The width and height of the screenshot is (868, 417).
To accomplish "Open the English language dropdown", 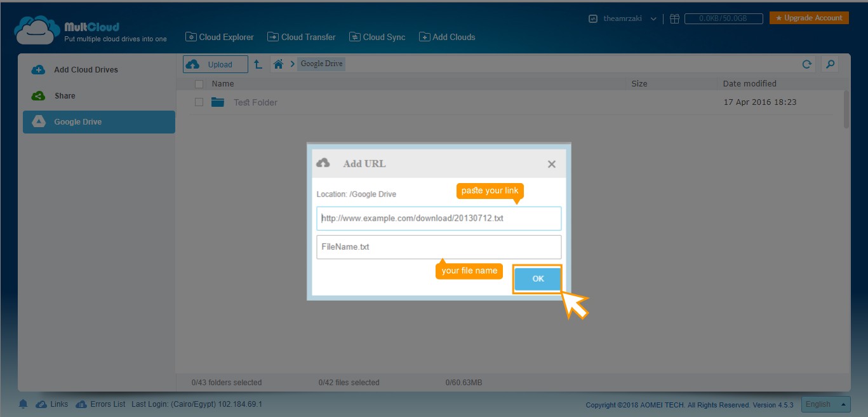I will click(825, 404).
